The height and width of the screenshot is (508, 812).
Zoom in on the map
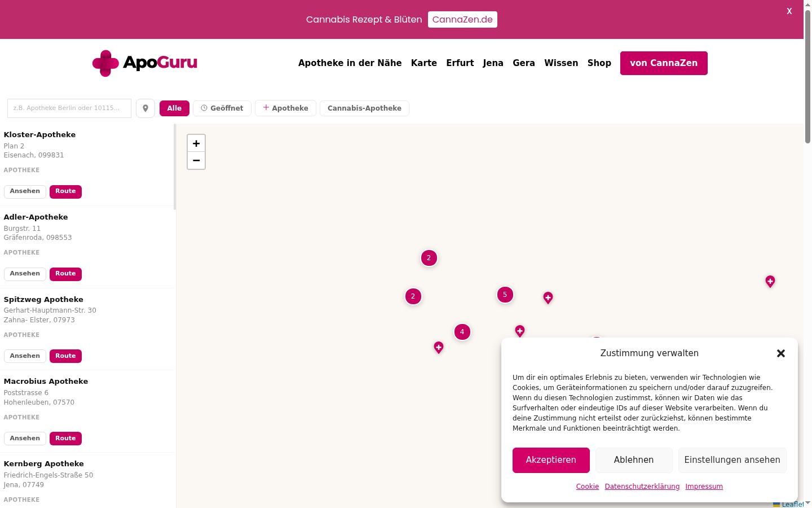point(196,143)
